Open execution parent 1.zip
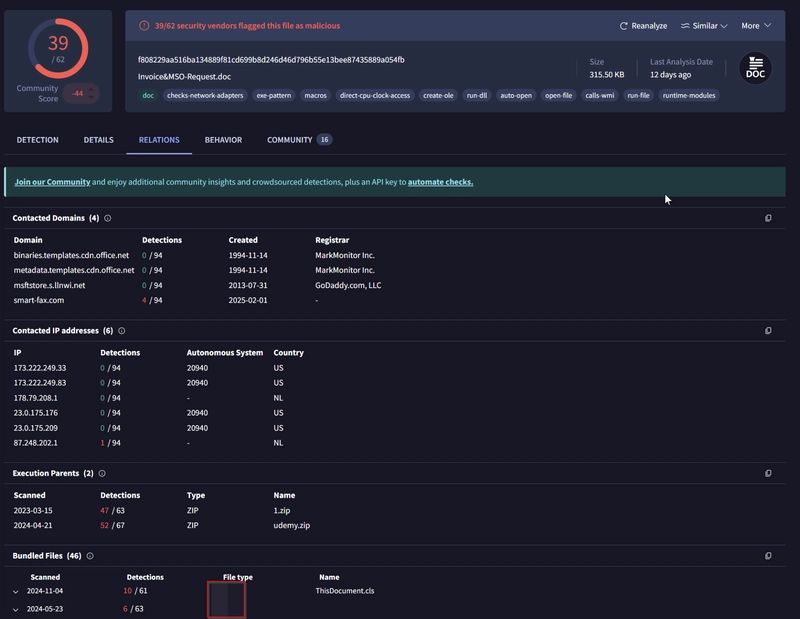This screenshot has width=800, height=619. pyautogui.click(x=282, y=510)
